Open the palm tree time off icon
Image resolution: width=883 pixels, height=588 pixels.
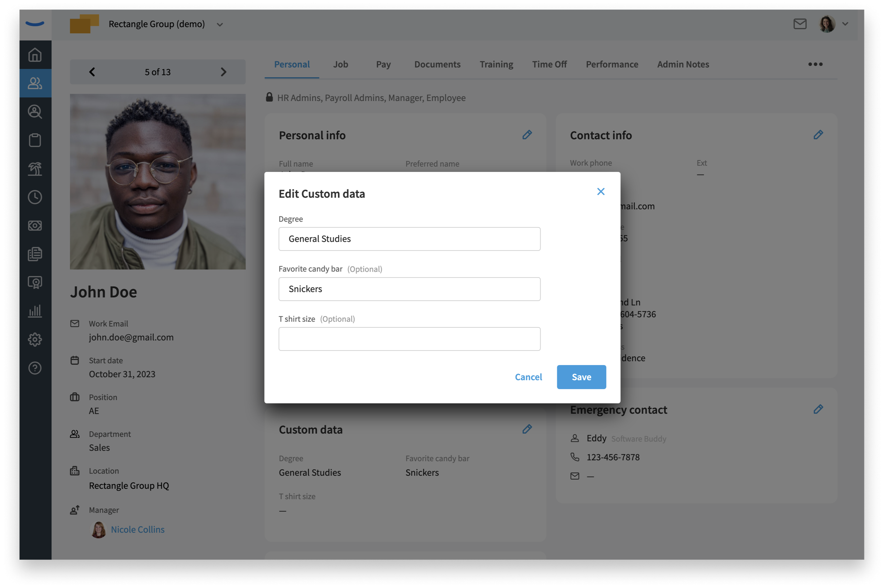tap(35, 168)
